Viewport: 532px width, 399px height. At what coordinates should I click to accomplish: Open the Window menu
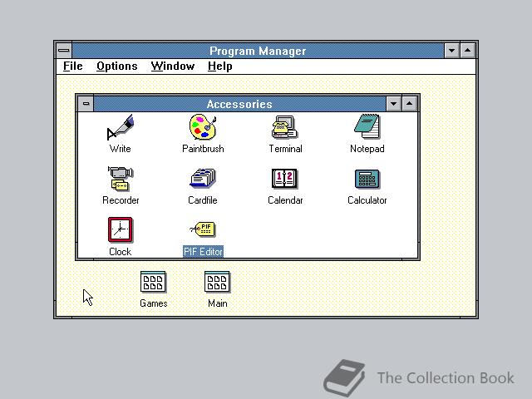173,66
